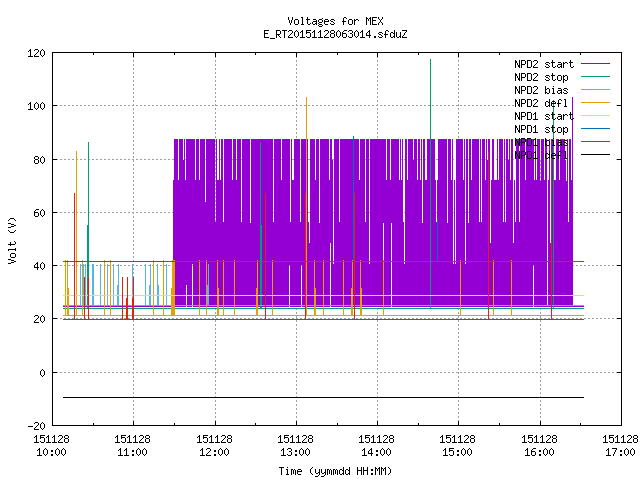Image resolution: width=640 pixels, height=480 pixels.
Task: Click the x-axis tick label 13:00
Action: click(x=296, y=452)
